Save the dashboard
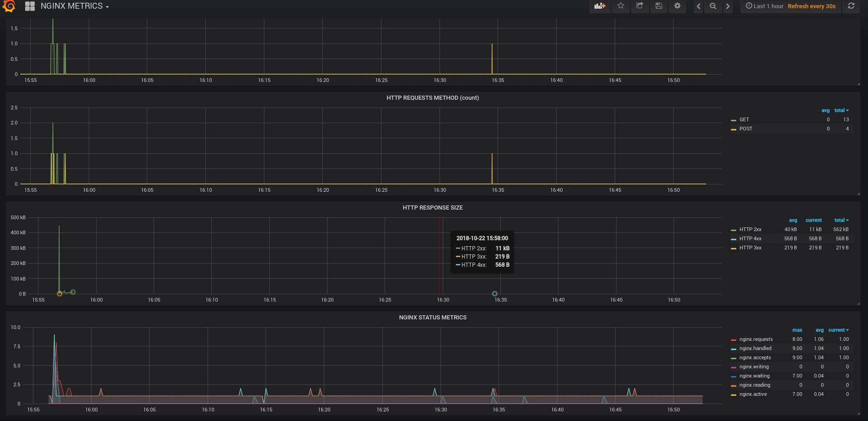Image resolution: width=868 pixels, height=421 pixels. pos(659,6)
